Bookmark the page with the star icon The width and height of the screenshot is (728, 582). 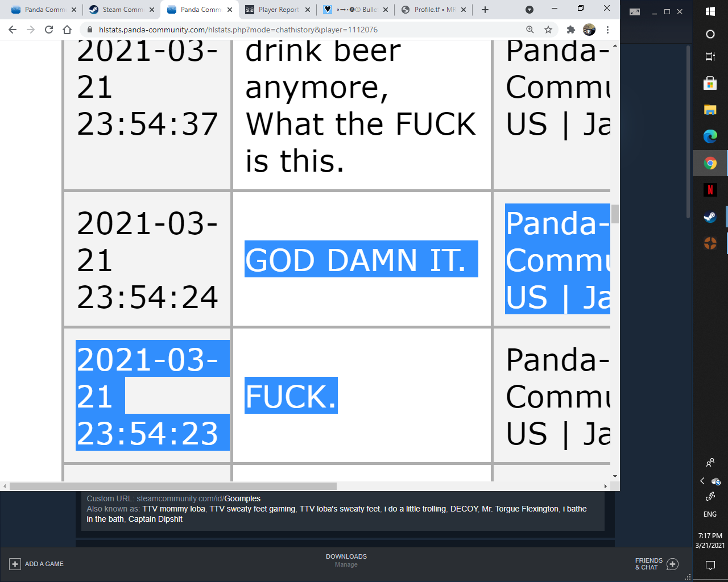click(548, 29)
